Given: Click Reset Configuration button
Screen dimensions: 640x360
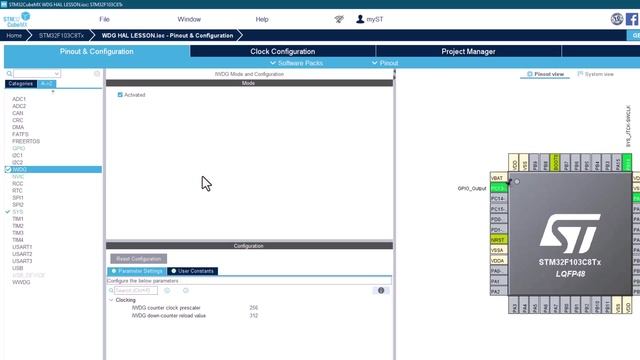Looking at the screenshot, I should point(139,258).
